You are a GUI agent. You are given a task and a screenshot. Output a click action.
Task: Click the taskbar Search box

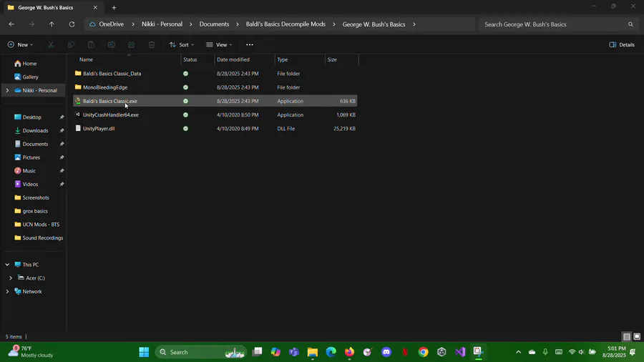point(201,352)
